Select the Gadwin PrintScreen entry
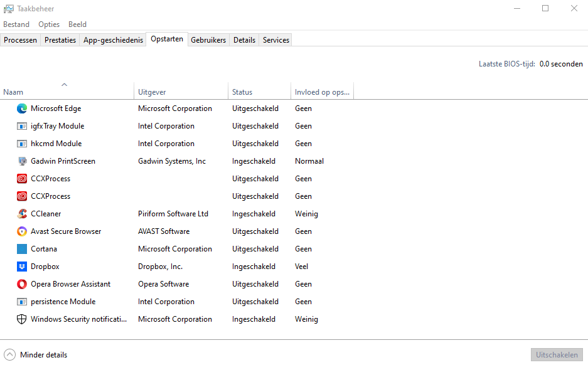 coord(63,161)
